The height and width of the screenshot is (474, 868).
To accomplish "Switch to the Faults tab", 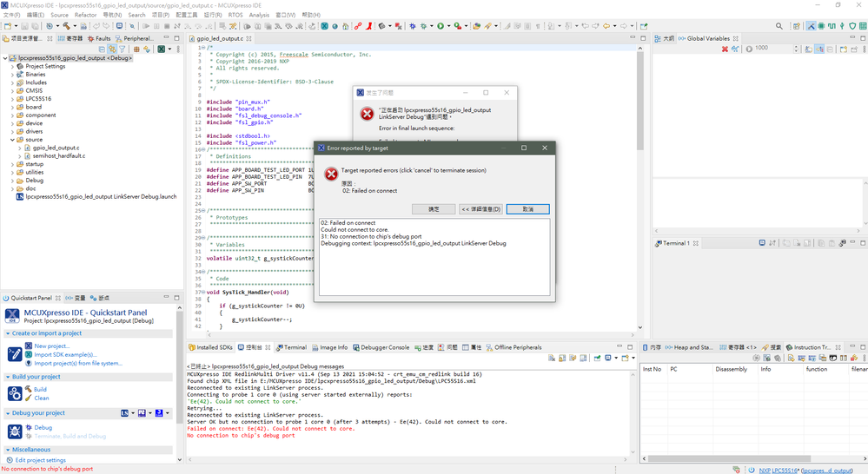I will (x=99, y=39).
